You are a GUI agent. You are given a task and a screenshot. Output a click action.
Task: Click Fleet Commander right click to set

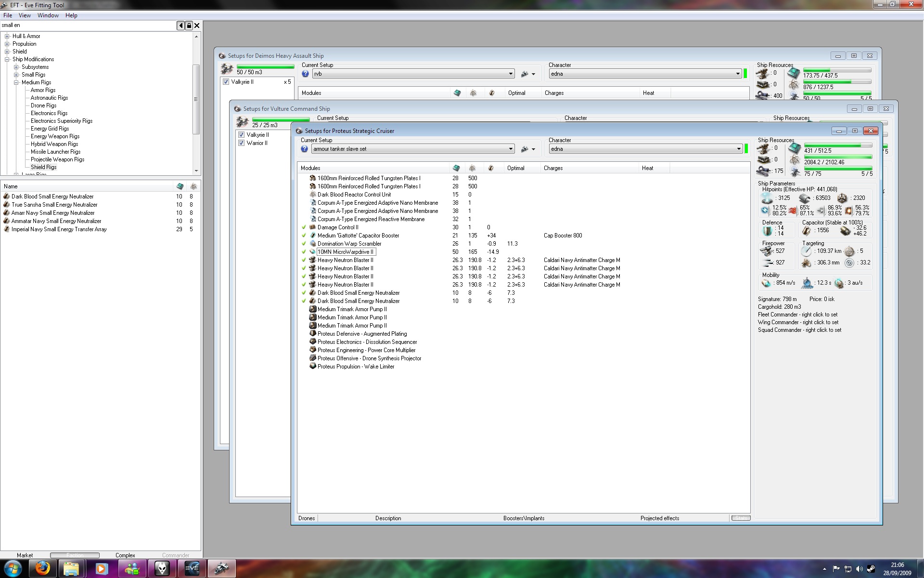(797, 315)
